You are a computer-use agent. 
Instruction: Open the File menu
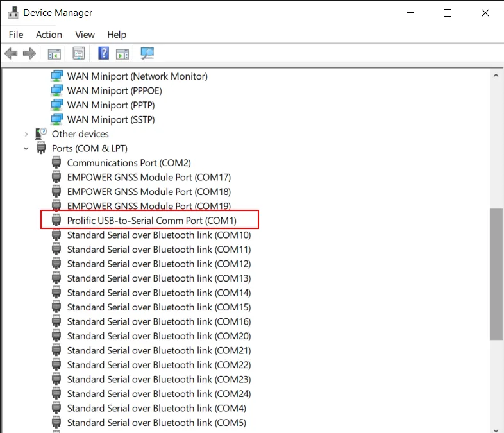tap(16, 35)
